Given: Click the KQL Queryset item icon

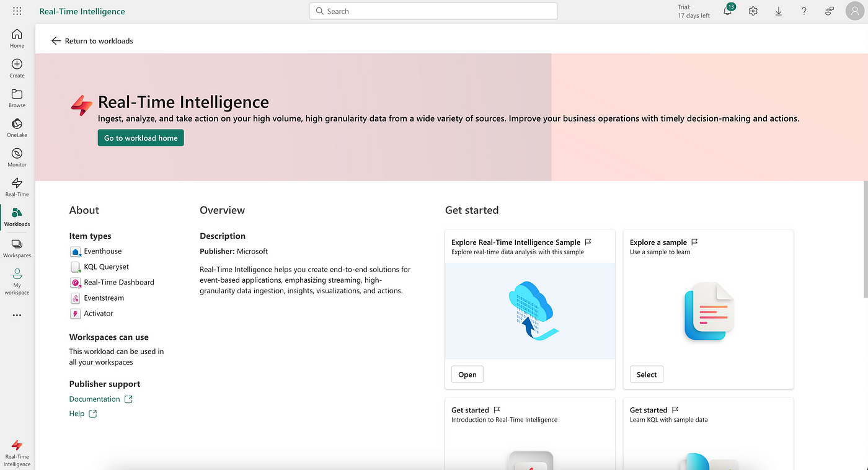Looking at the screenshot, I should pos(75,267).
